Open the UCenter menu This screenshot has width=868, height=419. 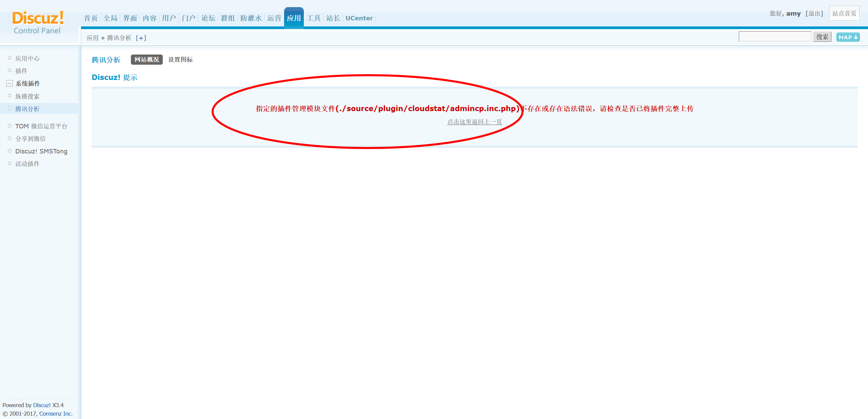[x=359, y=18]
